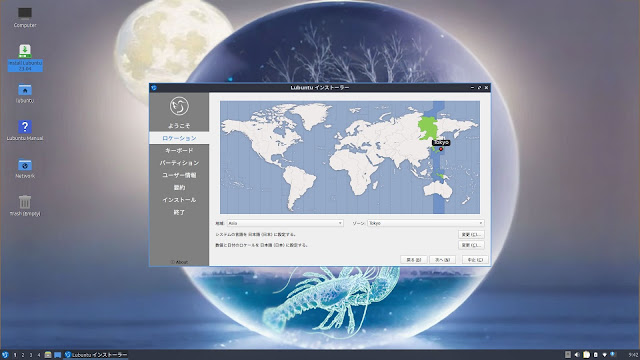Viewport: 640px width, 360px height.
Task: Launch Install Lubuntu 23.04 desktop icon
Action: pos(25,58)
